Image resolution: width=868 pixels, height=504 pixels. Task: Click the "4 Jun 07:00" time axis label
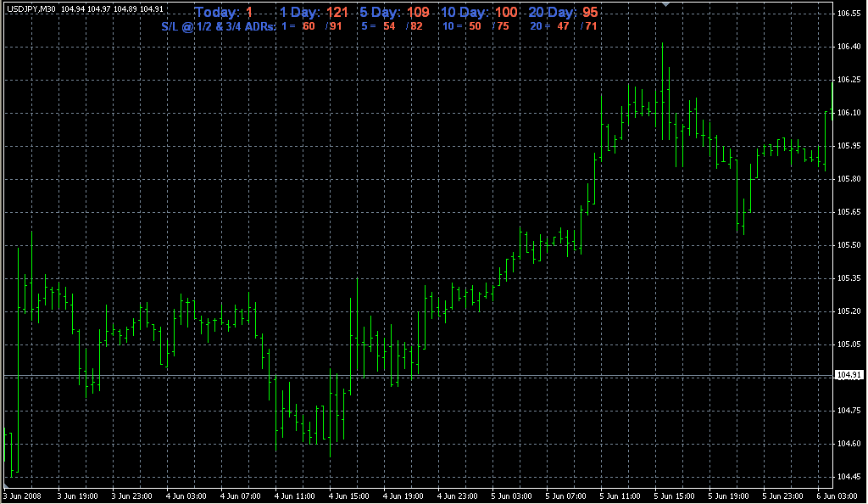coord(240,496)
